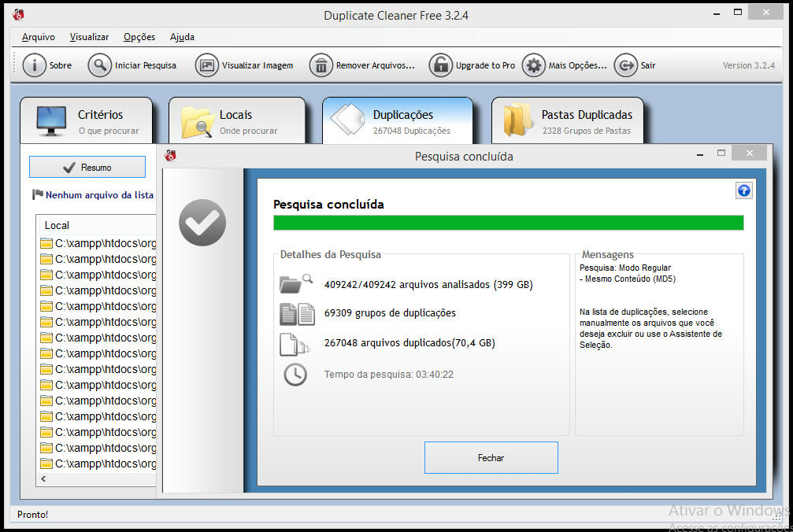Switch to the Duplicações tab
The image size is (793, 532).
pos(398,121)
